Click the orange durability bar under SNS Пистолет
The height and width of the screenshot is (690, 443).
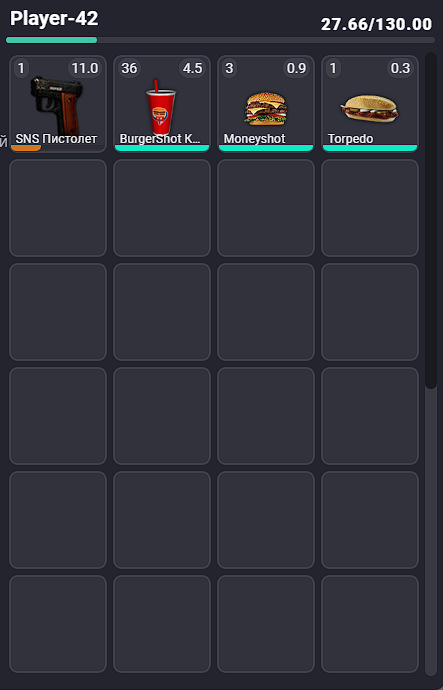click(x=26, y=148)
